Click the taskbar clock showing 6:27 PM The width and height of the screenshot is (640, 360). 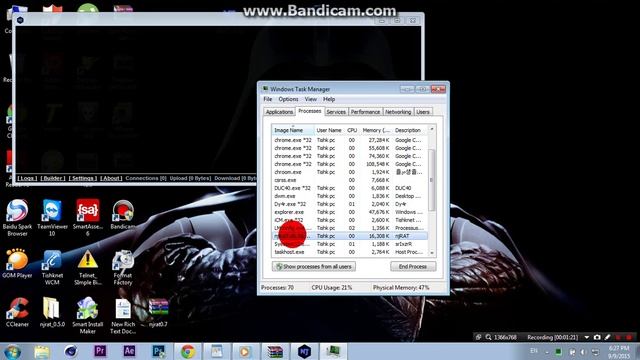click(619, 352)
